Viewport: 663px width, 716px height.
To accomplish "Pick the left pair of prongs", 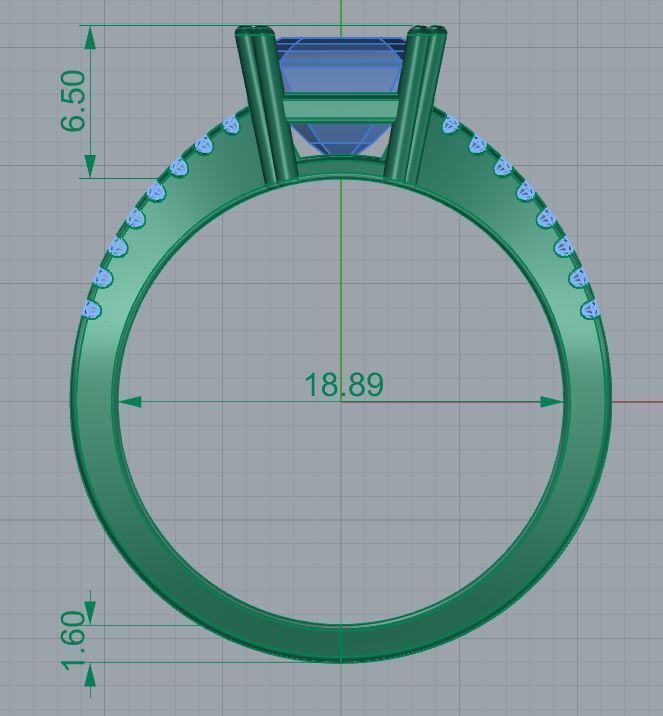I will point(267,104).
